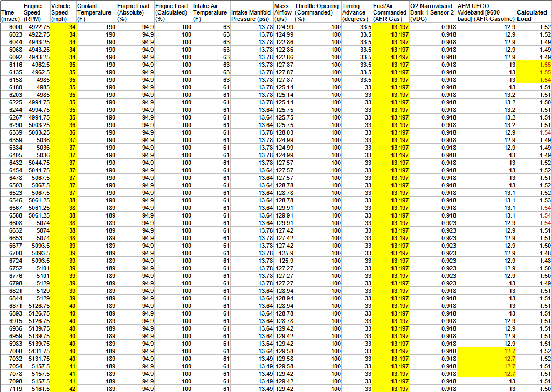Select the mass airflow cell showing 128.03
The height and width of the screenshot is (392, 552).
click(x=284, y=132)
